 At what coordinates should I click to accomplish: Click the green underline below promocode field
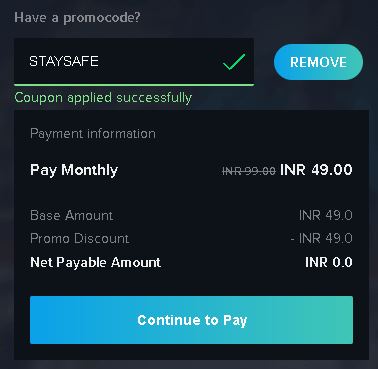pyautogui.click(x=134, y=85)
